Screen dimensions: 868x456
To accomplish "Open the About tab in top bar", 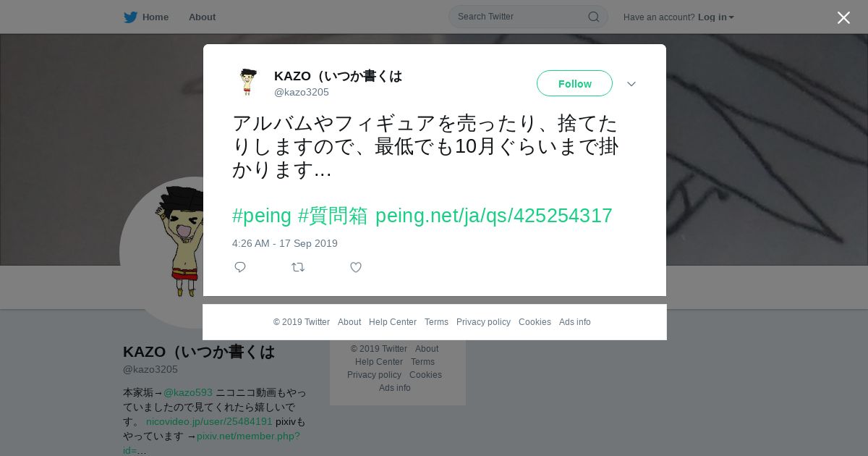I will click(x=202, y=17).
